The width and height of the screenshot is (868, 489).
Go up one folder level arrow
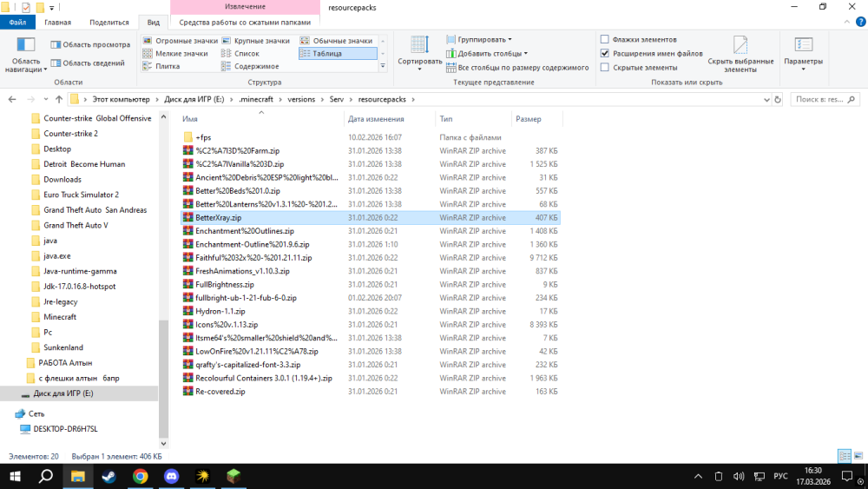coord(59,100)
